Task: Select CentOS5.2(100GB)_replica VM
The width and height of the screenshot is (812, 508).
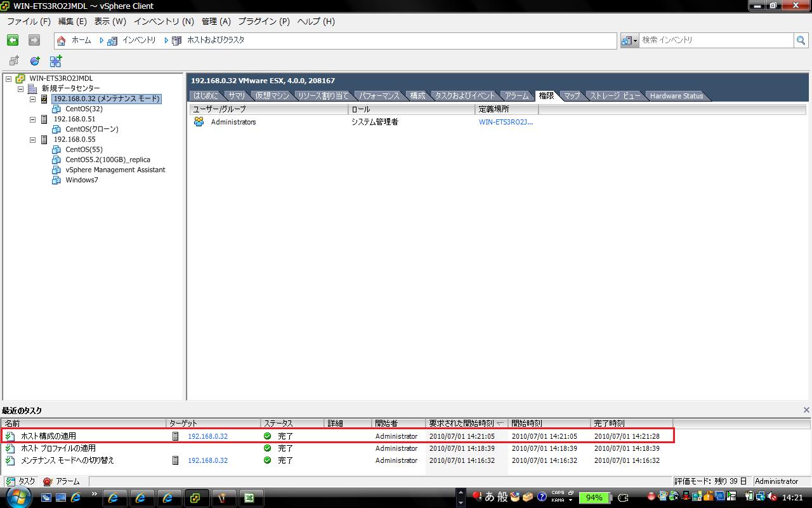Action: tap(108, 159)
